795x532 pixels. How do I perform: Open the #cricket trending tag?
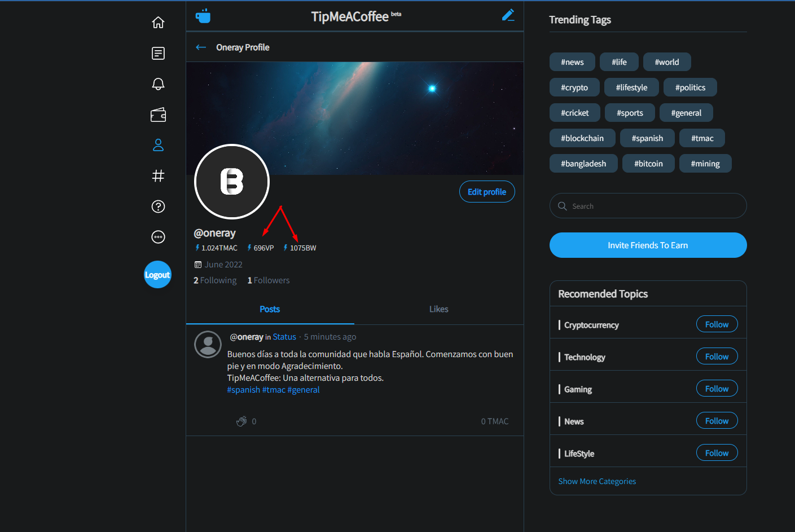[x=575, y=113]
